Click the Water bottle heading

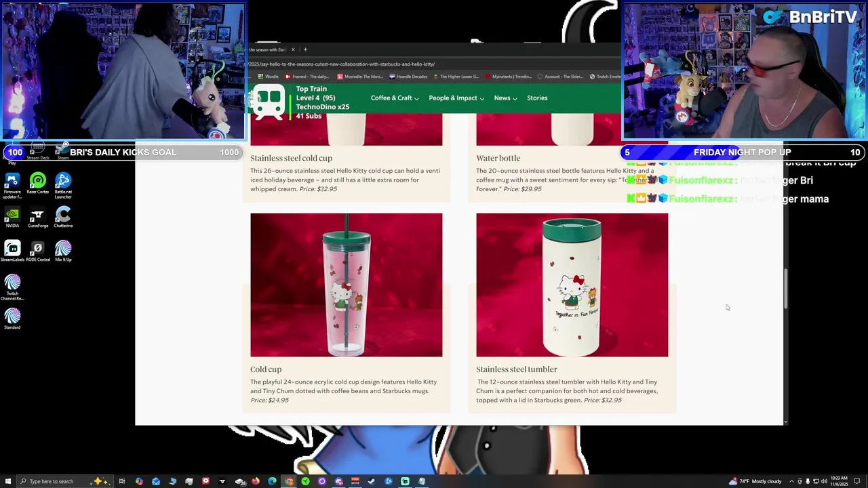coord(498,158)
